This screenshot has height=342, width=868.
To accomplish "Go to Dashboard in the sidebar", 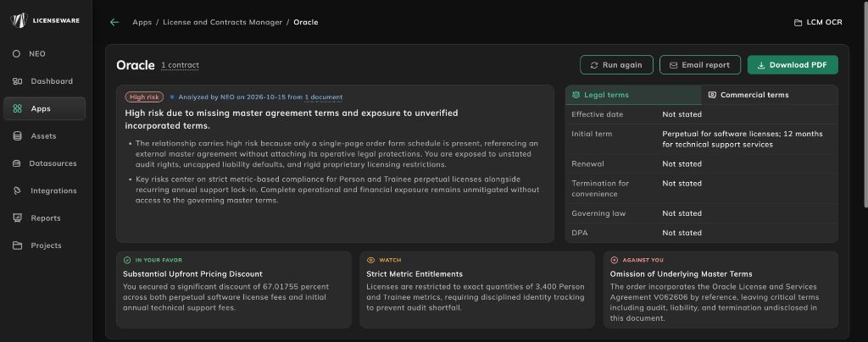I will (44, 81).
